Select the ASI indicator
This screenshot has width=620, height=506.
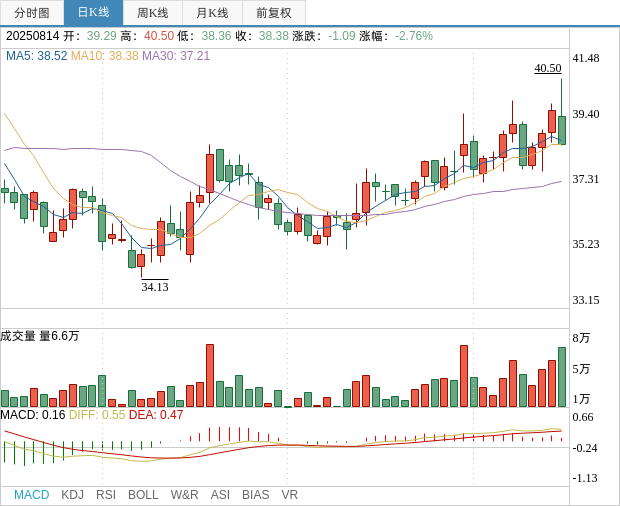(x=220, y=495)
